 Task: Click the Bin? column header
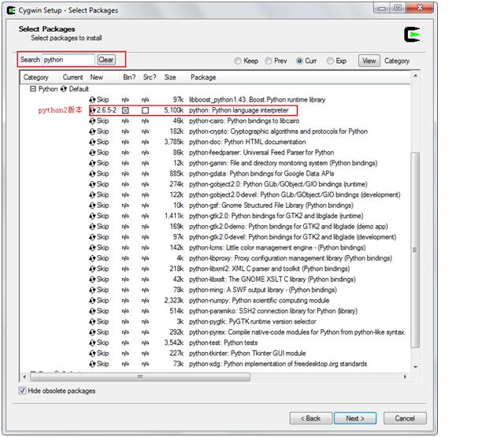point(129,77)
